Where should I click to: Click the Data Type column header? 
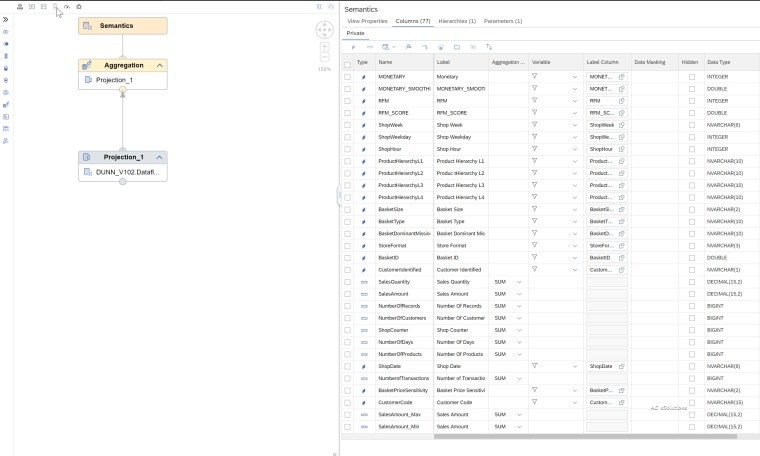pyautogui.click(x=719, y=62)
